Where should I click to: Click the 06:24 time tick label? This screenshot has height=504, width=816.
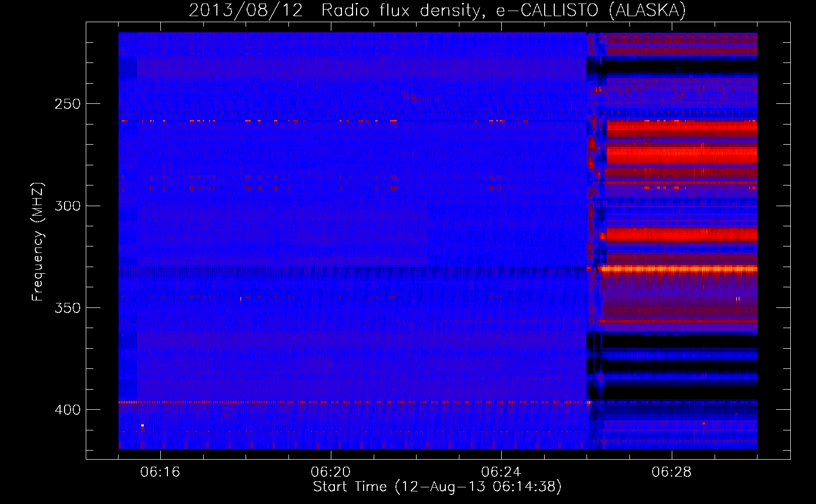click(501, 472)
